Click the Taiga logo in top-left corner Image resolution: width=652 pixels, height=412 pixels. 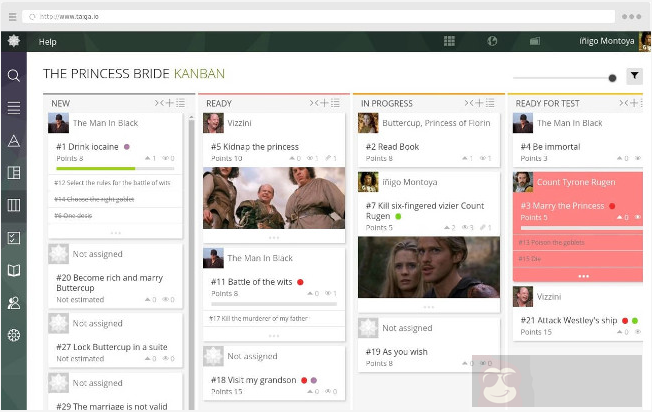[14, 41]
